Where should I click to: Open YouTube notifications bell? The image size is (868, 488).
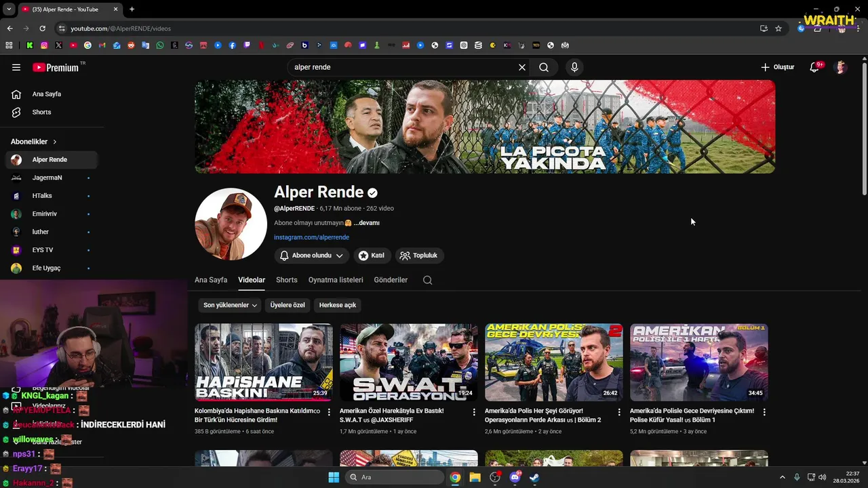(815, 67)
